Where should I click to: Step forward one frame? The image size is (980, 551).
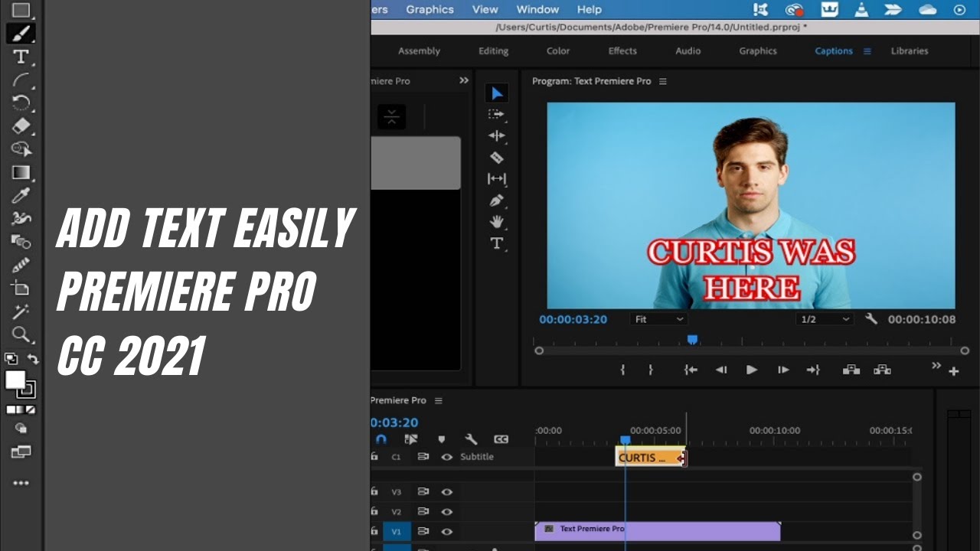click(782, 370)
